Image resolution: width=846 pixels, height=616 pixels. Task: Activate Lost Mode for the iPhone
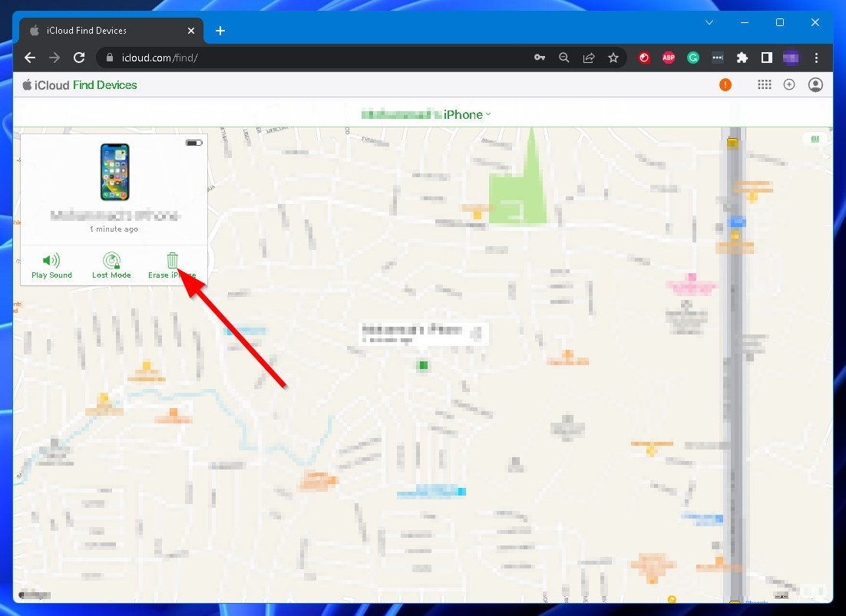coord(111,266)
